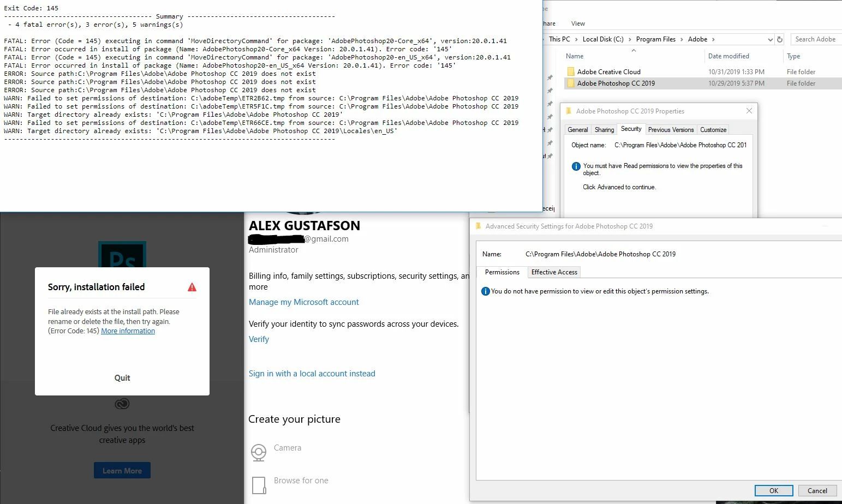842x504 pixels.
Task: Click the Photoshop Ps icon
Action: pos(122,255)
